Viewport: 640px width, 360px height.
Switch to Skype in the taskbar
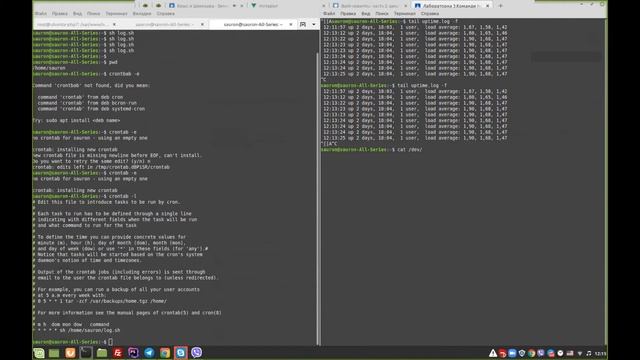[180, 353]
